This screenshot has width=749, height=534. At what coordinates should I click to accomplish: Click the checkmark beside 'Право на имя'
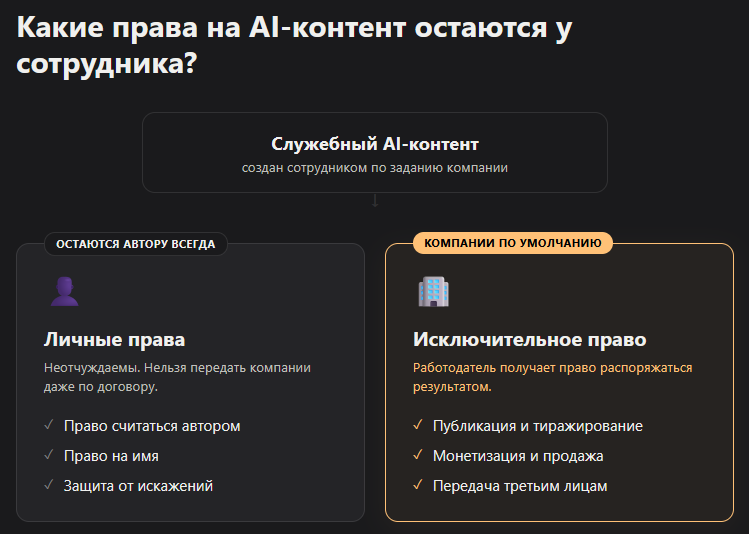click(49, 455)
